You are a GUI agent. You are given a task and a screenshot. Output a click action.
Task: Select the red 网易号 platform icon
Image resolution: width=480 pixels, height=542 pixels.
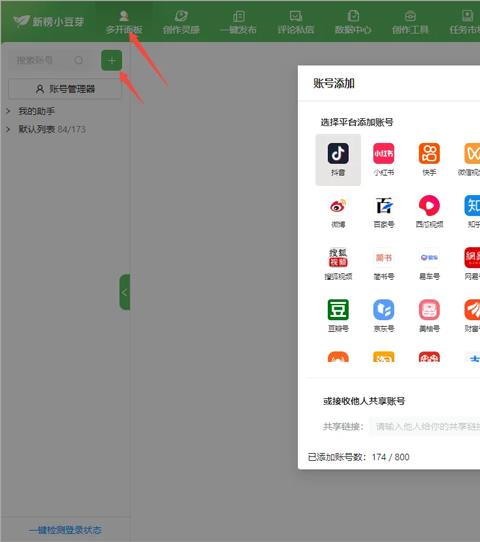(472, 258)
